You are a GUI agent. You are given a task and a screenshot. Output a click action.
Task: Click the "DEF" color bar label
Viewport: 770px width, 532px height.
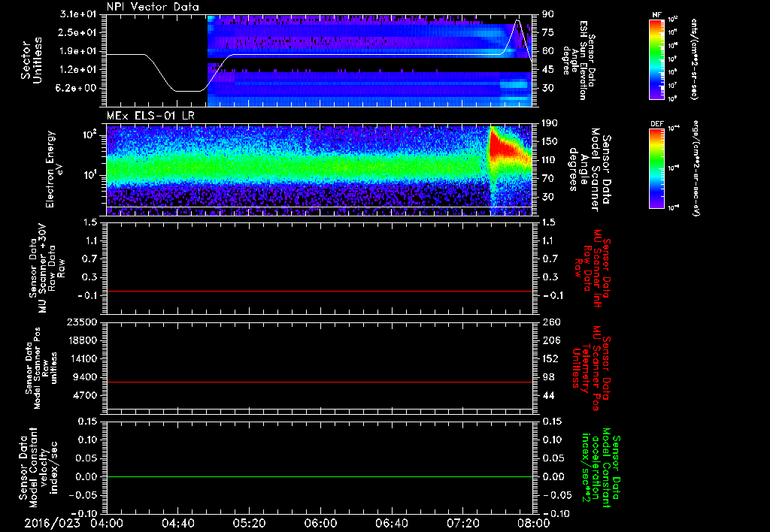(x=657, y=124)
